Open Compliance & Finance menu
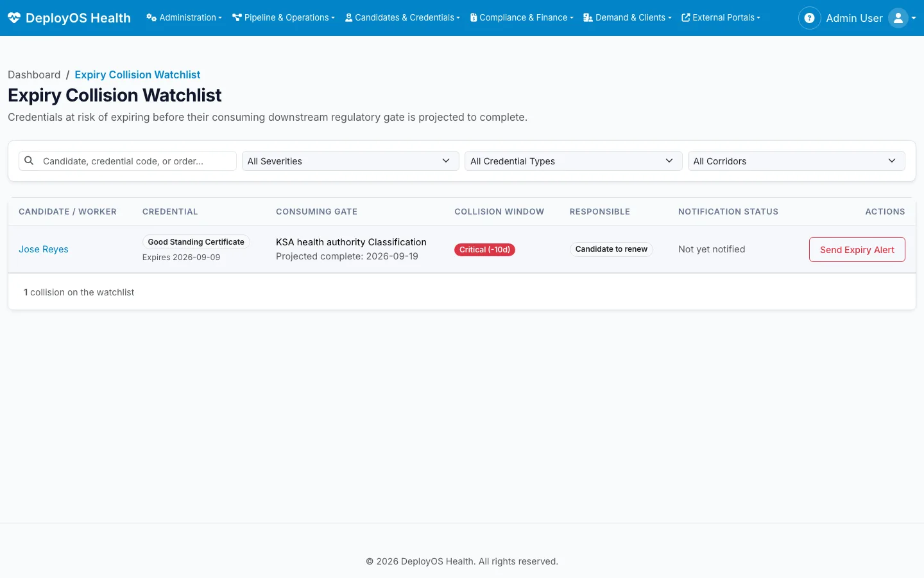 click(522, 18)
